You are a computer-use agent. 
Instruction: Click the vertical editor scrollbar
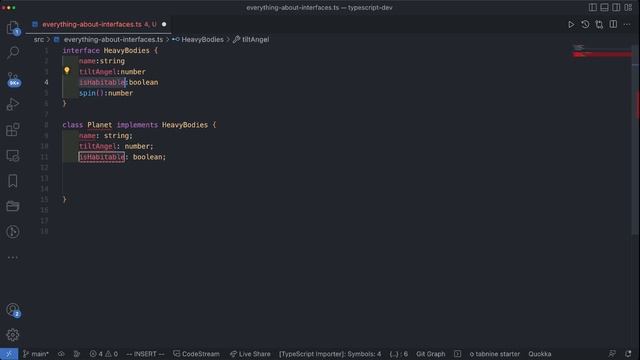coord(636,139)
